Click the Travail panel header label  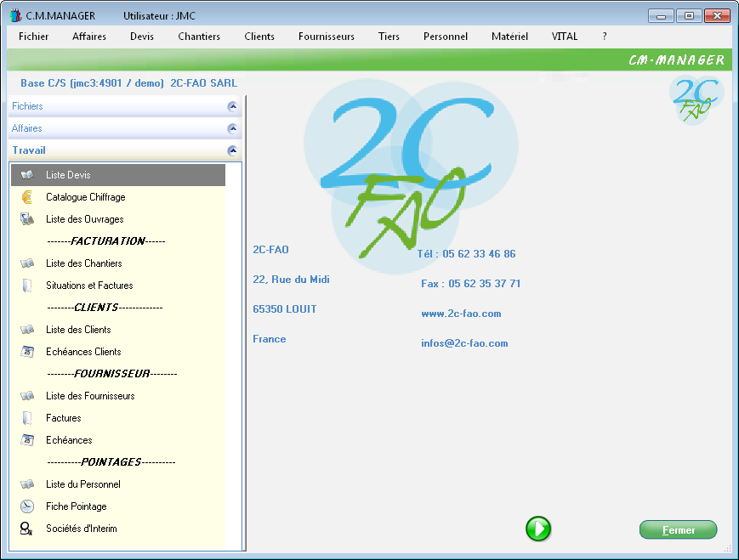[x=29, y=150]
